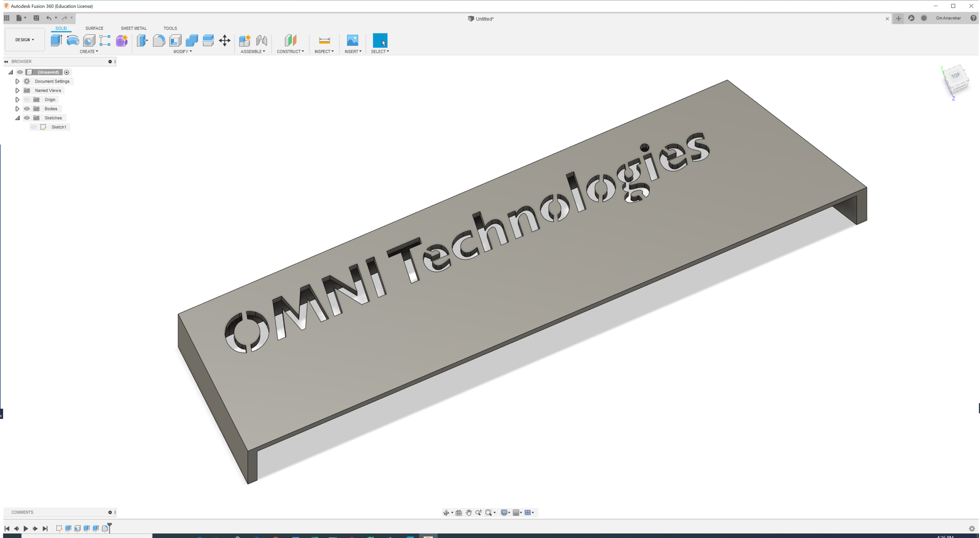This screenshot has width=980, height=538.
Task: Select the Press Pull modify tool
Action: [x=142, y=40]
